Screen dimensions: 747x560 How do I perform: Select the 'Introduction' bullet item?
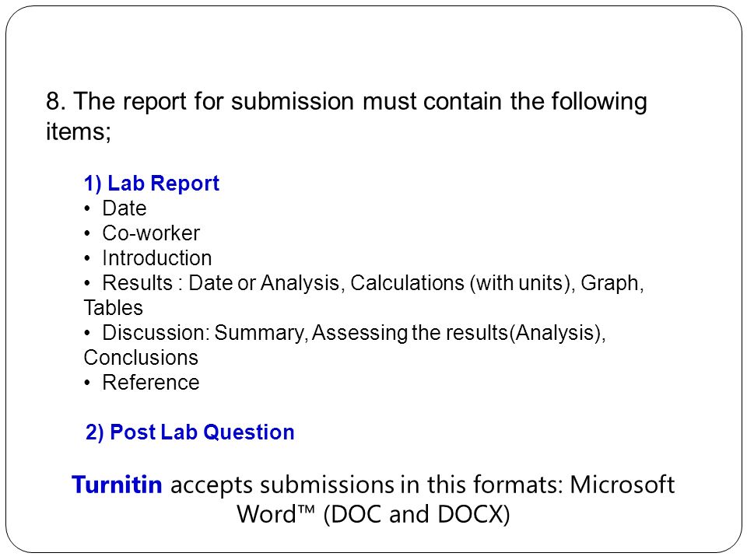[x=157, y=258]
